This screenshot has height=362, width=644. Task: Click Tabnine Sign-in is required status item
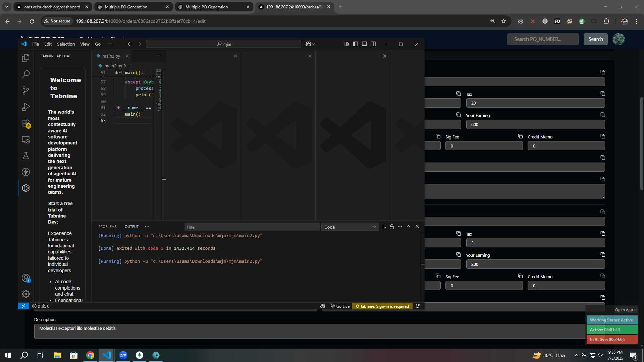[x=382, y=306]
